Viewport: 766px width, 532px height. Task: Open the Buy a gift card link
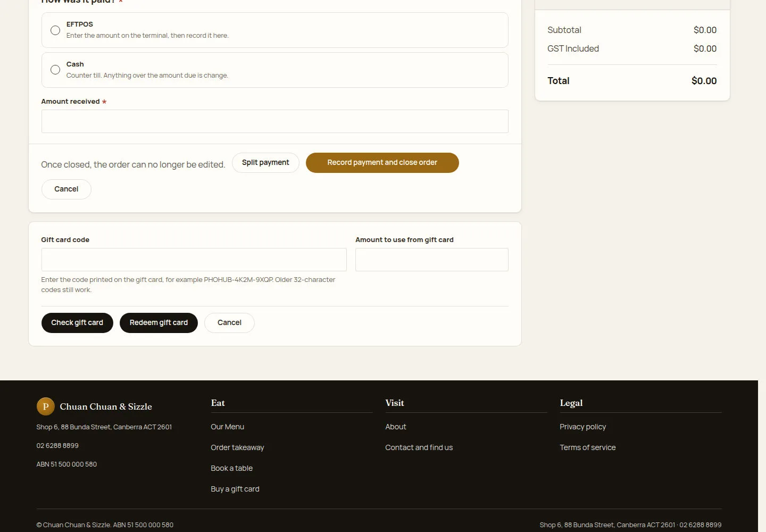pos(235,489)
